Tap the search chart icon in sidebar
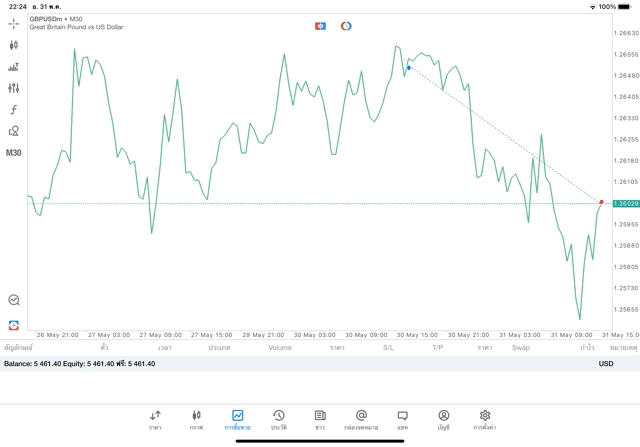 pos(14,299)
